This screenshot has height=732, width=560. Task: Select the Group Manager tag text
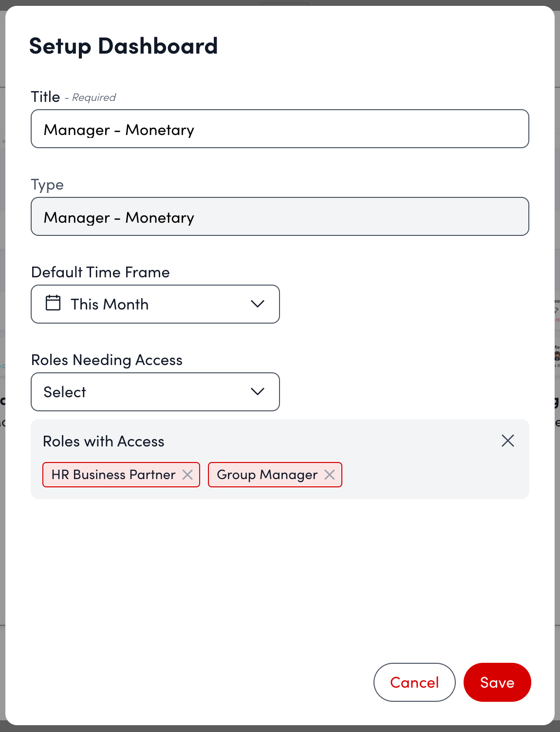267,475
